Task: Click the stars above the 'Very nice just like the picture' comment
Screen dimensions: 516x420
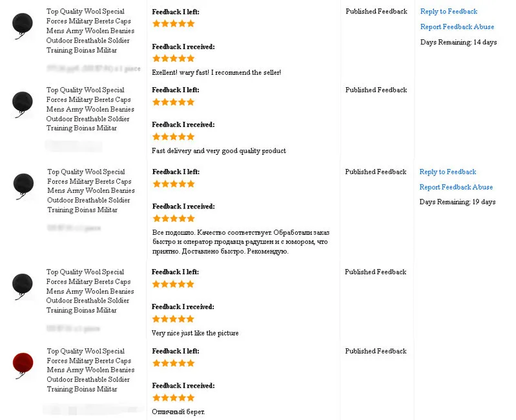Action: [173, 319]
